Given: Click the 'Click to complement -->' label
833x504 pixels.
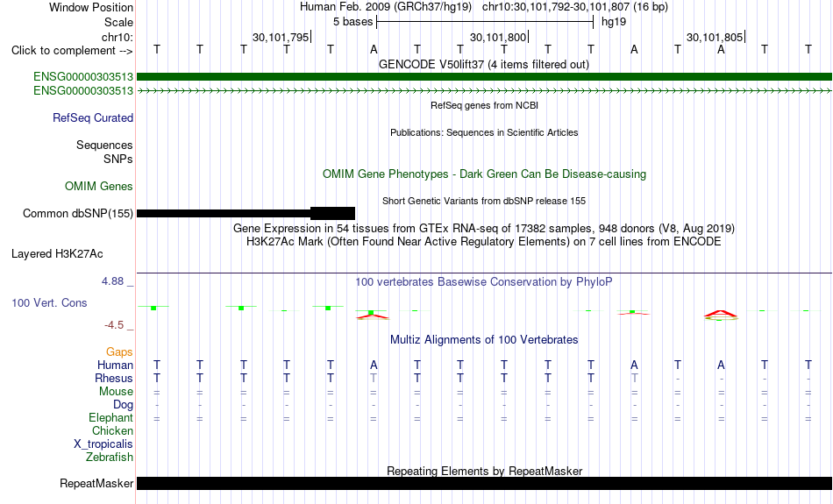Looking at the screenshot, I should [x=72, y=51].
